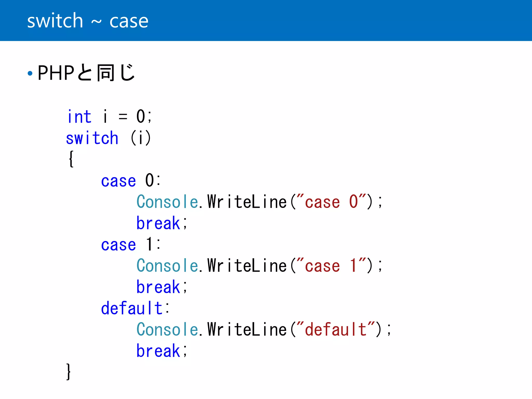Click the Console.WriteLine("case 0") line
This screenshot has height=399, width=532.
[260, 202]
